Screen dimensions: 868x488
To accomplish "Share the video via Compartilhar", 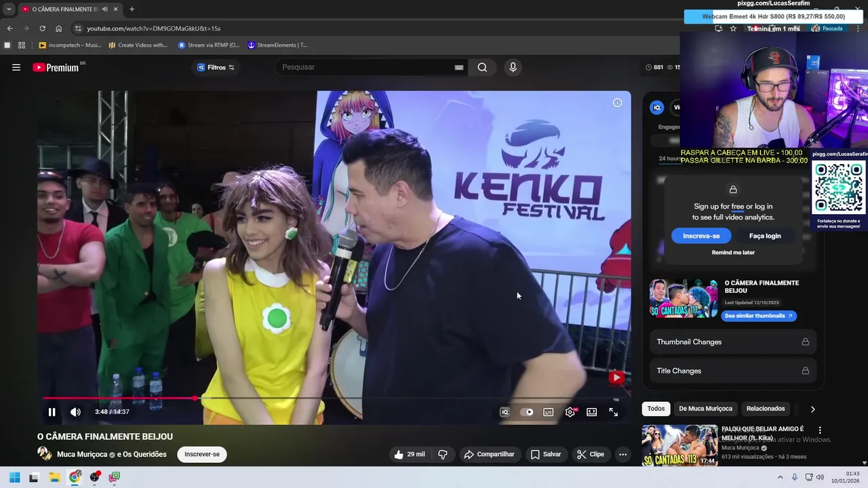I will coord(489,454).
